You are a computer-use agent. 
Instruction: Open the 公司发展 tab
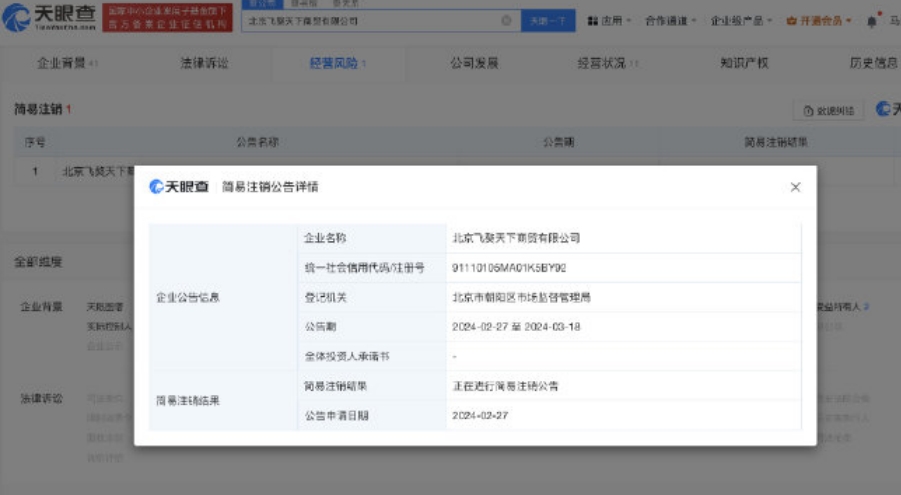pyautogui.click(x=474, y=63)
